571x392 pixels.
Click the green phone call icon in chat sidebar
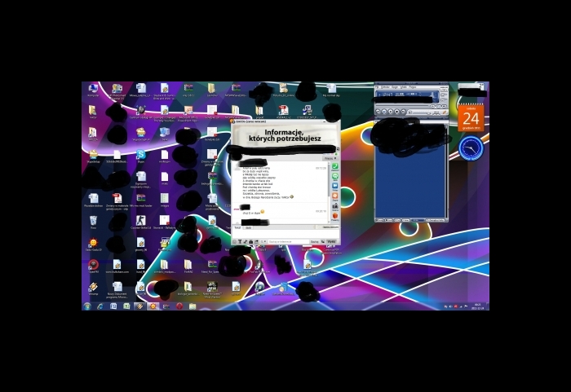(x=334, y=167)
